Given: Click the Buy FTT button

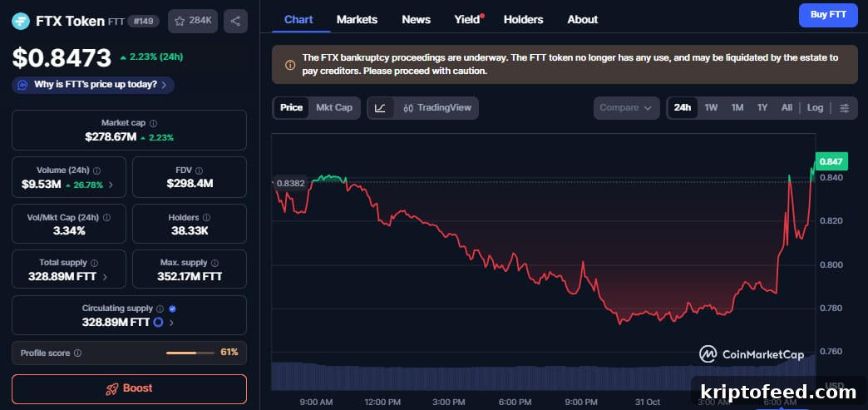Looking at the screenshot, I should tap(828, 15).
